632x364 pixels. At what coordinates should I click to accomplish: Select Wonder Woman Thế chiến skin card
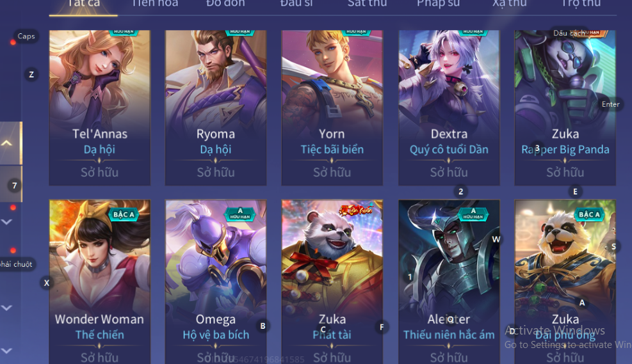99,282
